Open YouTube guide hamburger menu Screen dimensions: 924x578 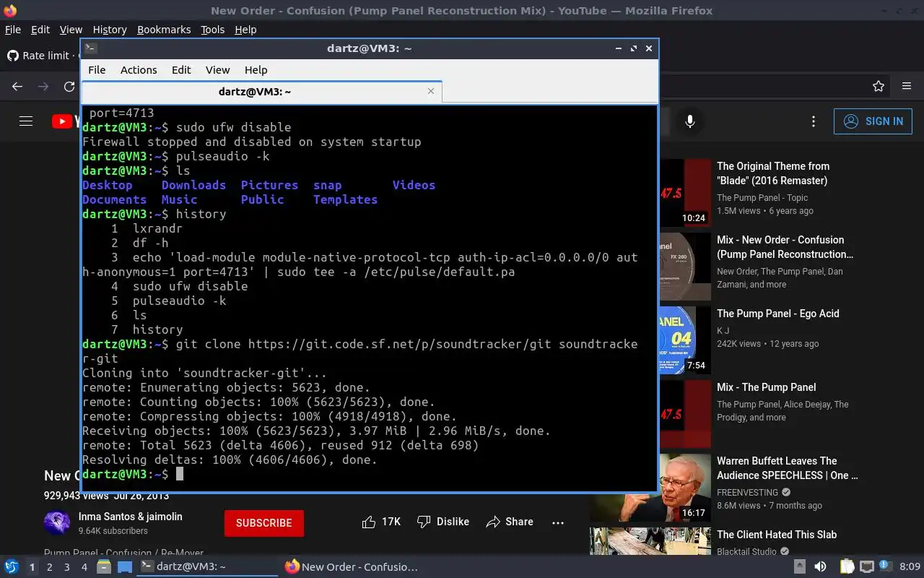pyautogui.click(x=26, y=121)
